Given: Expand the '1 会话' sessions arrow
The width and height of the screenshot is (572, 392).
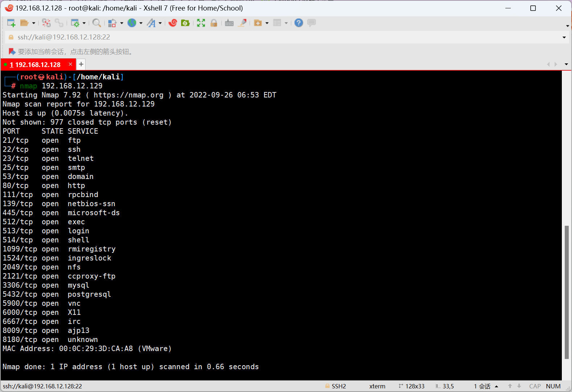Looking at the screenshot, I should tap(496, 387).
